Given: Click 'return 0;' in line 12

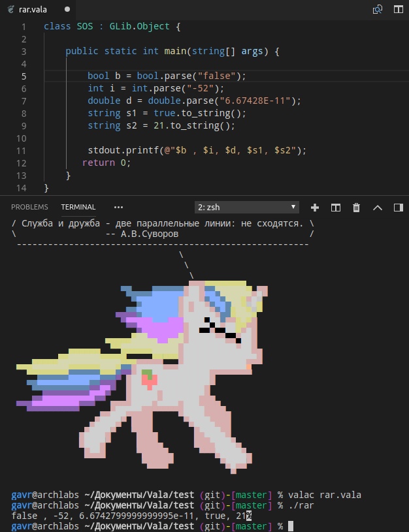Looking at the screenshot, I should coord(106,163).
